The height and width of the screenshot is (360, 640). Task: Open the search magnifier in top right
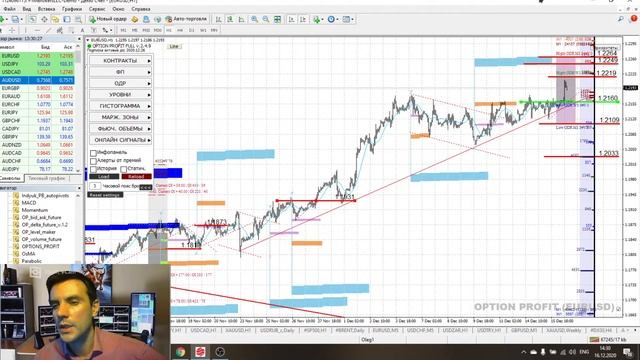click(x=621, y=19)
